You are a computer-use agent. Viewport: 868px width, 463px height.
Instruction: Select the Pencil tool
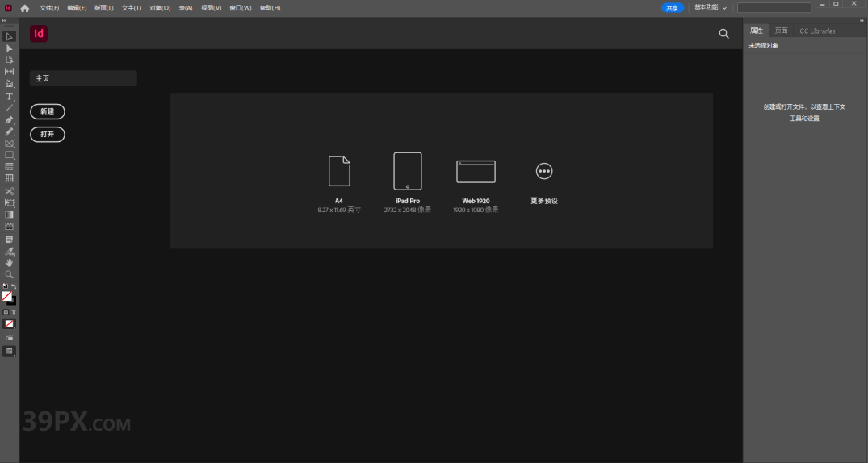pyautogui.click(x=9, y=131)
